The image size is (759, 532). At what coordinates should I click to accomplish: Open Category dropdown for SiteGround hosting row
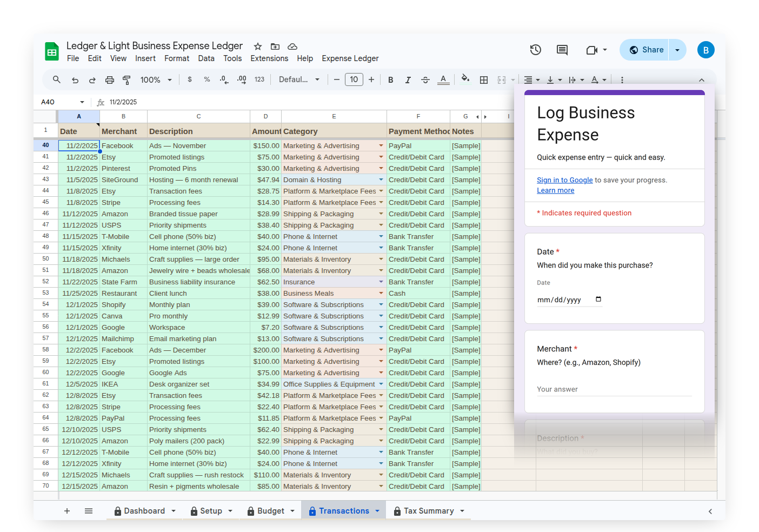pos(381,179)
